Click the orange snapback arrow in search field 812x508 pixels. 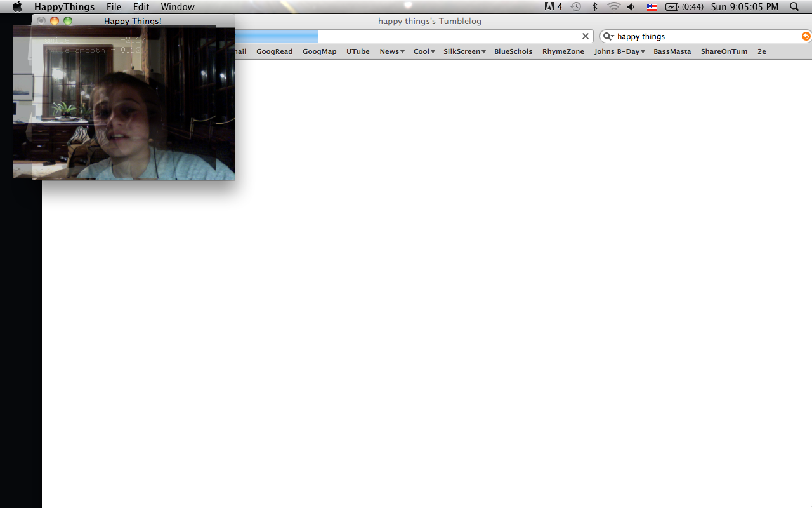point(806,36)
